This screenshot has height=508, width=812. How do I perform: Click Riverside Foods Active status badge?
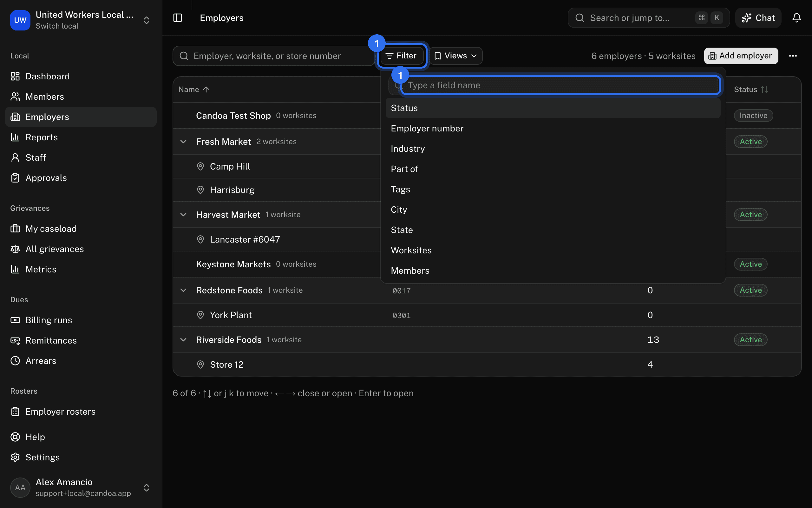coord(750,340)
